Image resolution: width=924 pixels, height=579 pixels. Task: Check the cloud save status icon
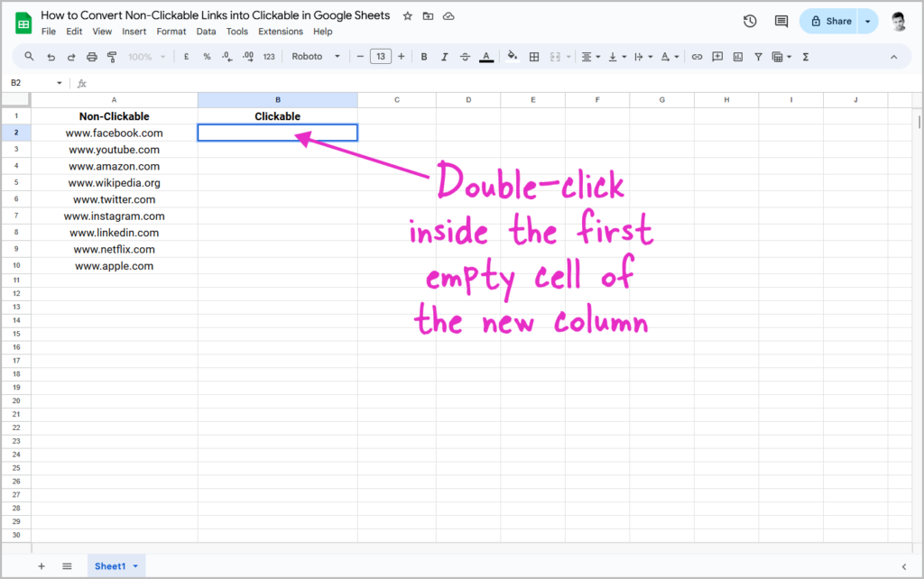pyautogui.click(x=448, y=16)
